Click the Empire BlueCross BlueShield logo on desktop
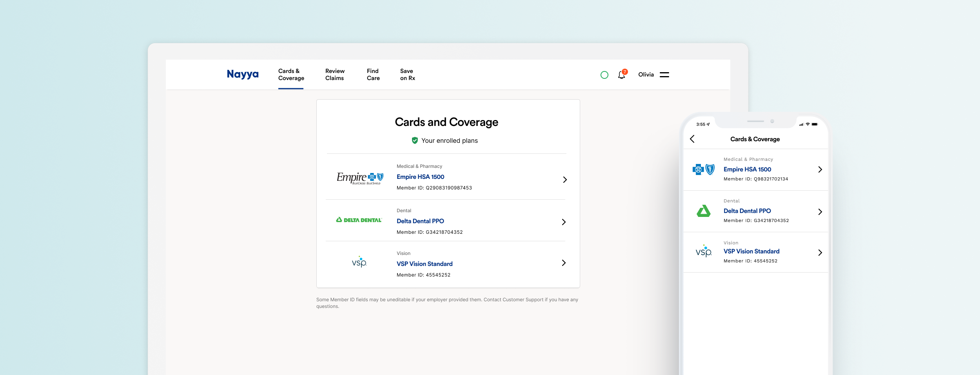Image resolution: width=980 pixels, height=375 pixels. click(360, 178)
